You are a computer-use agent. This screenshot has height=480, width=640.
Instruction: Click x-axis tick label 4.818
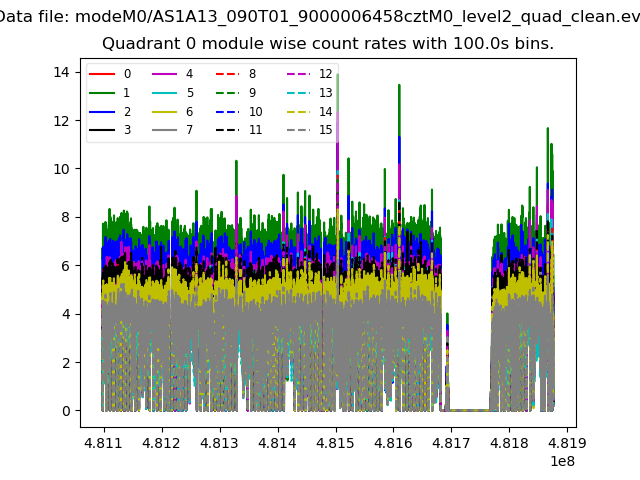tap(509, 443)
